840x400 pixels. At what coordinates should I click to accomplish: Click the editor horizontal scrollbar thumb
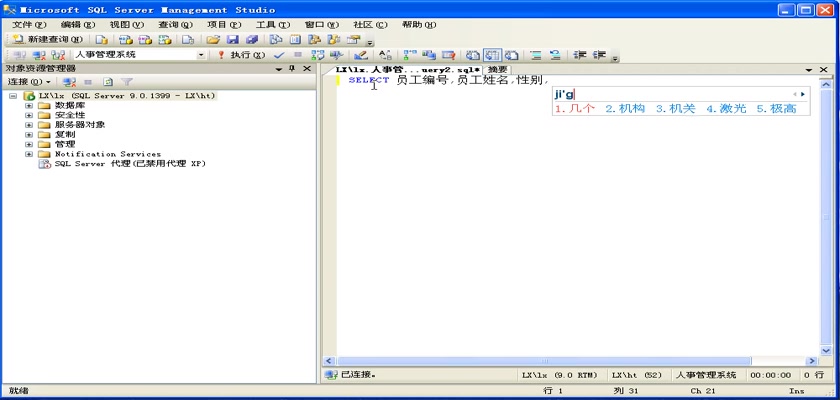point(544,361)
